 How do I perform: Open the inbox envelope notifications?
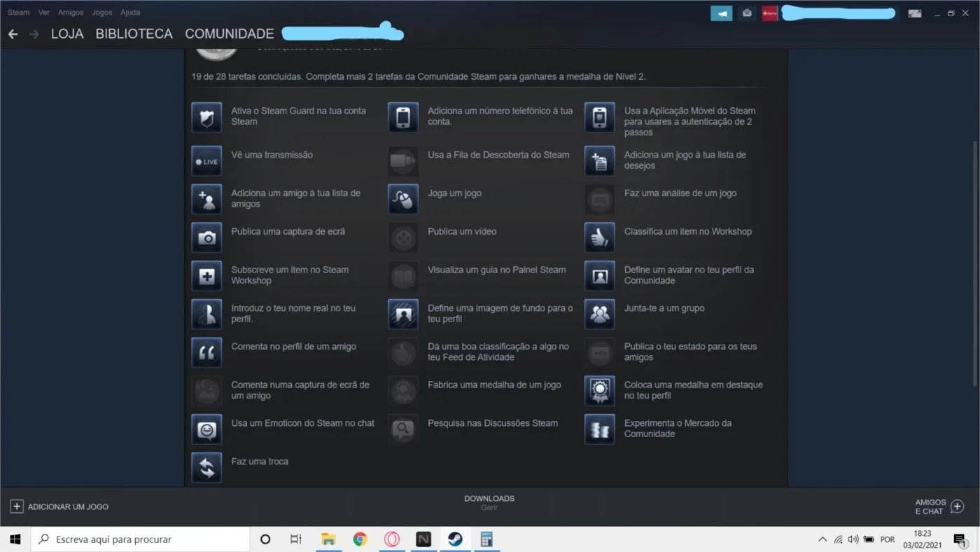tap(748, 13)
